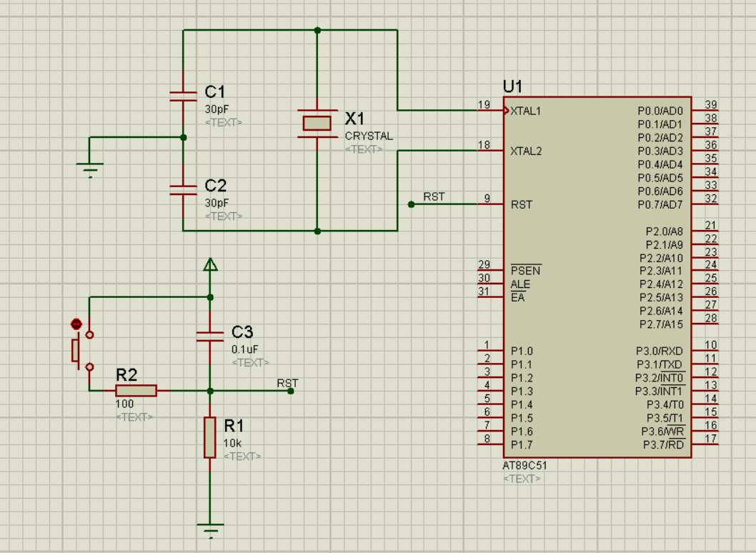
Task: Click the P0.0/AD0 pin label
Action: 660,111
